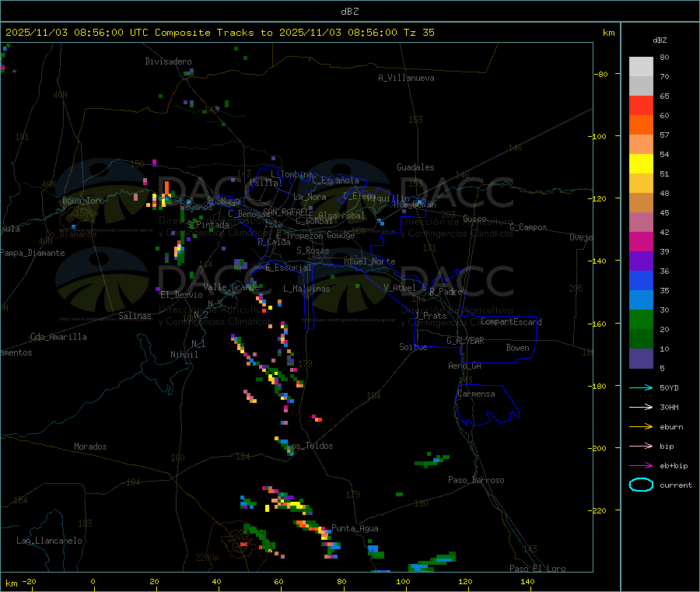Image resolution: width=700 pixels, height=592 pixels.
Task: Click the Paso_El_Loro map label
Action: coord(537,569)
